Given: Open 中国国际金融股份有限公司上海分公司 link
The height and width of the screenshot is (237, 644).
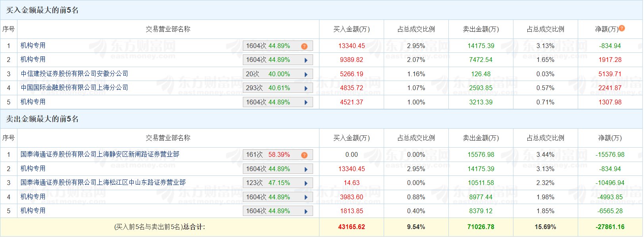Looking at the screenshot, I should [75, 88].
